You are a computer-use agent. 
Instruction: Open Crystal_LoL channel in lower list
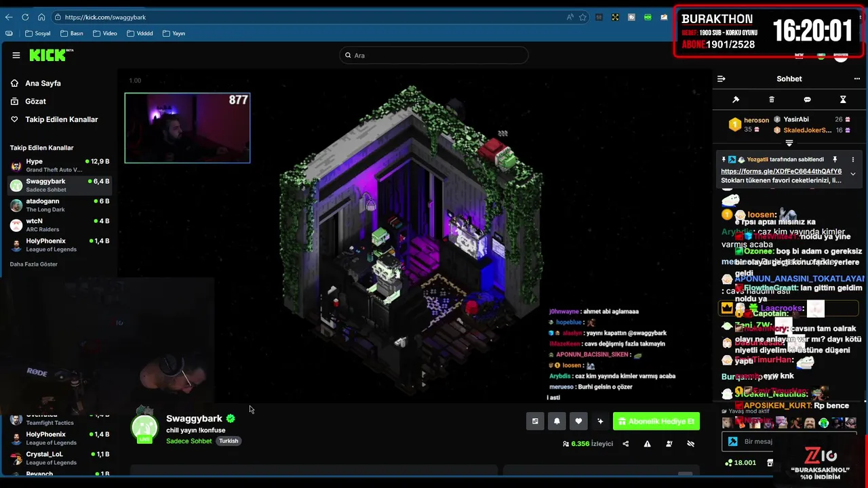(60, 458)
